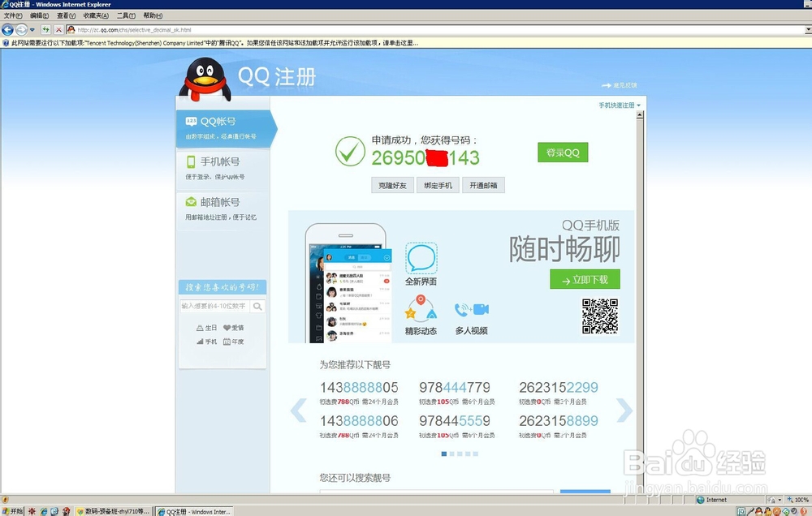The width and height of the screenshot is (812, 516).
Task: Choose number 978445559
Action: pyautogui.click(x=455, y=421)
